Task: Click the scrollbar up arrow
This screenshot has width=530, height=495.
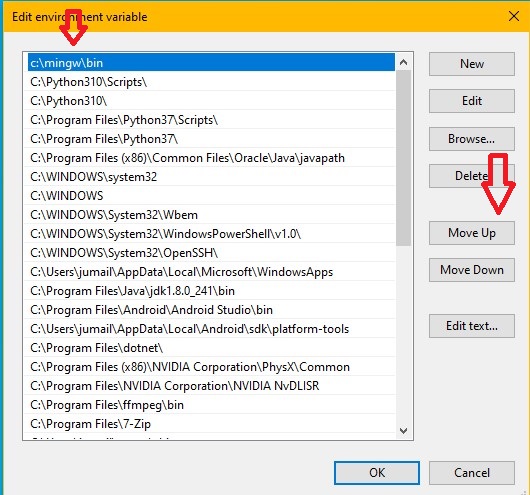Action: [x=403, y=62]
